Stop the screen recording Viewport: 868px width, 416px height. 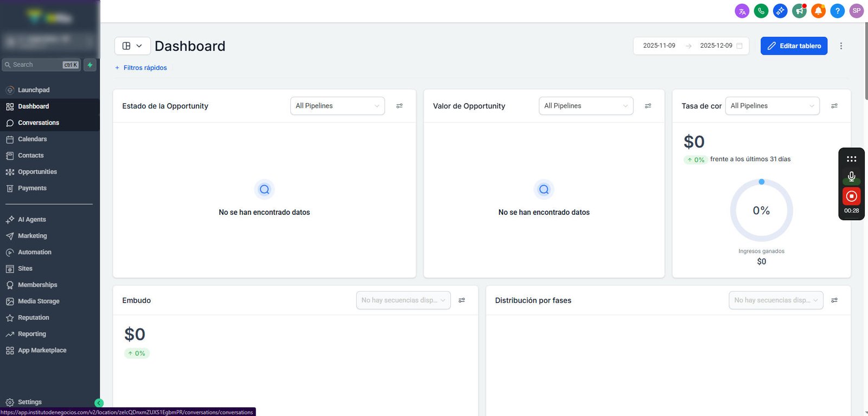point(852,196)
